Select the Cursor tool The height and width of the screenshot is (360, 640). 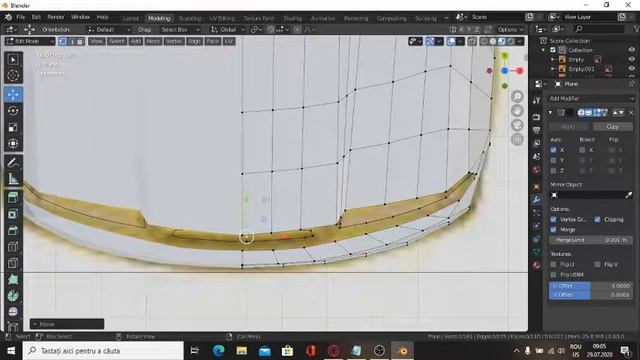pos(13,76)
